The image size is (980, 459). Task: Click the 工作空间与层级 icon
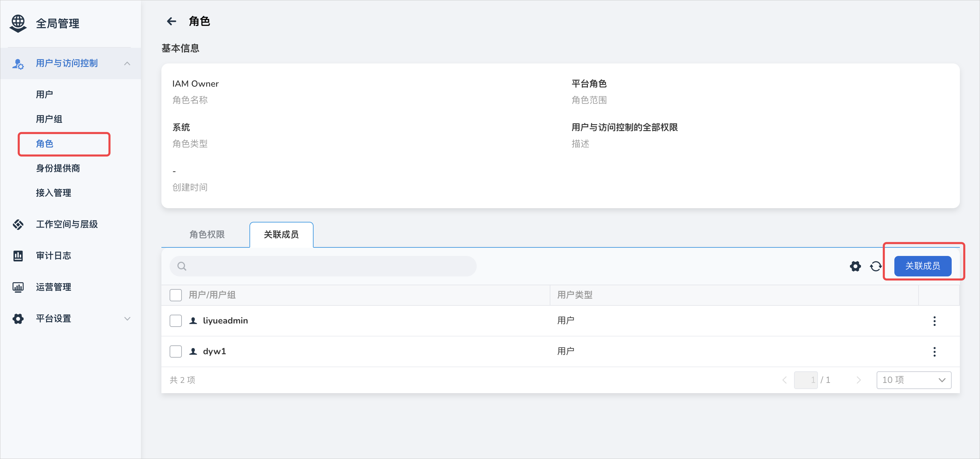(x=18, y=225)
